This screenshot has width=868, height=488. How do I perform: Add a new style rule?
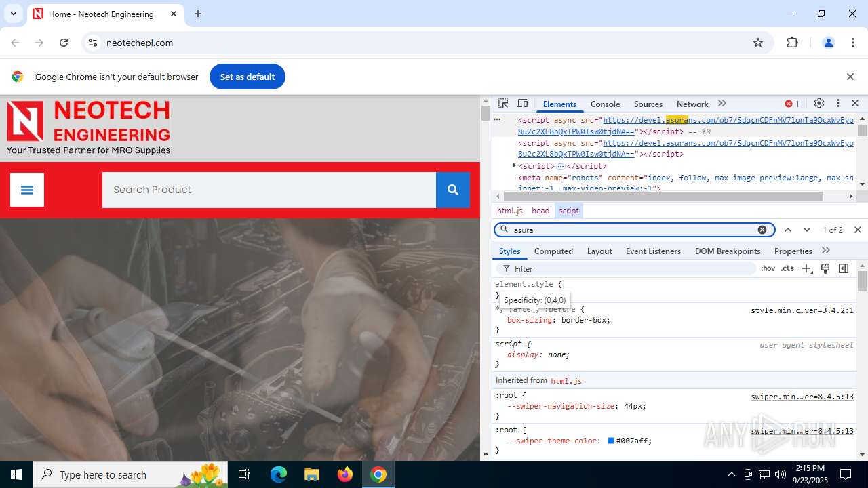806,268
